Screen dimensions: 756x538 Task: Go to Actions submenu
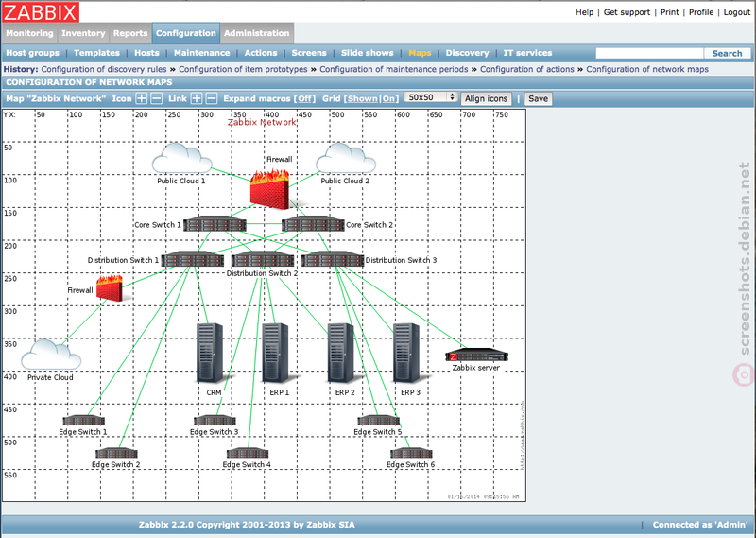click(261, 53)
